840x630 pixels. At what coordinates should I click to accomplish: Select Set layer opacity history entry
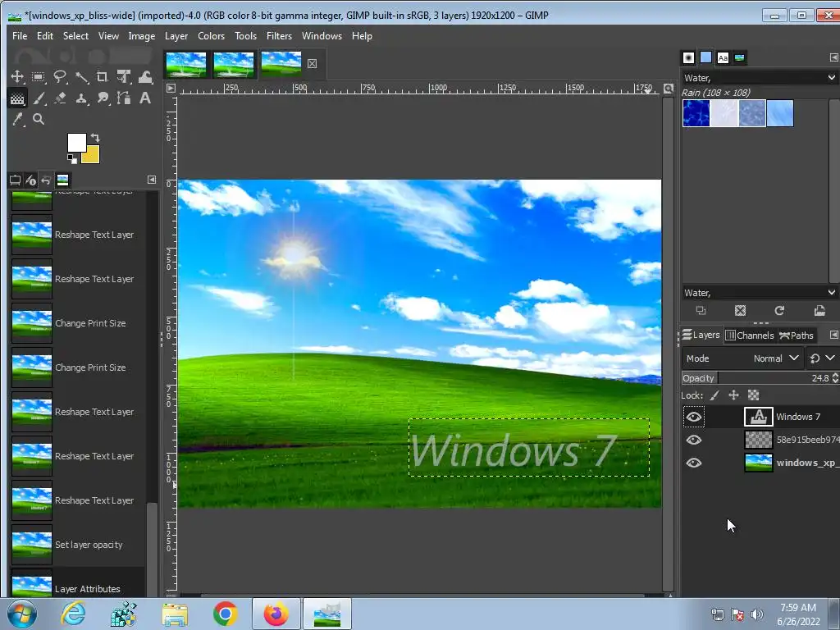pyautogui.click(x=78, y=545)
